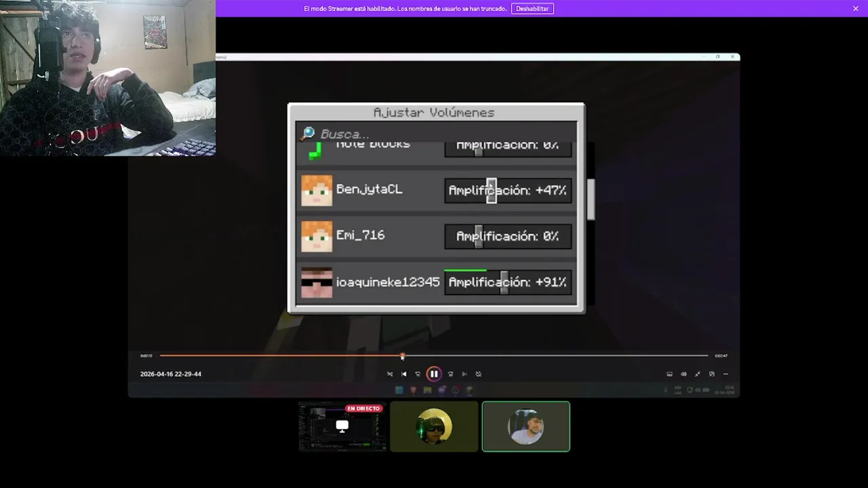Click the subtitles icon left of the volume
Viewport: 868px width, 488px height.
(x=669, y=374)
